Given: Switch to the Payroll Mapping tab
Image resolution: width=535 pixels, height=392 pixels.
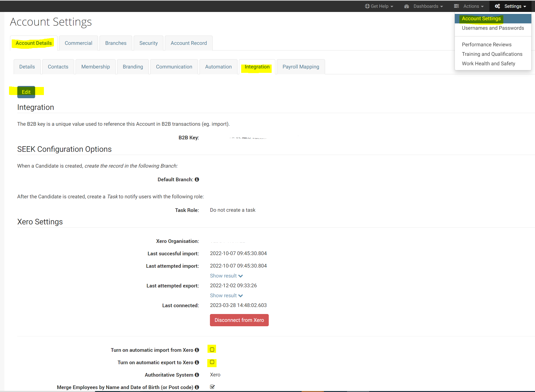Looking at the screenshot, I should tap(300, 67).
